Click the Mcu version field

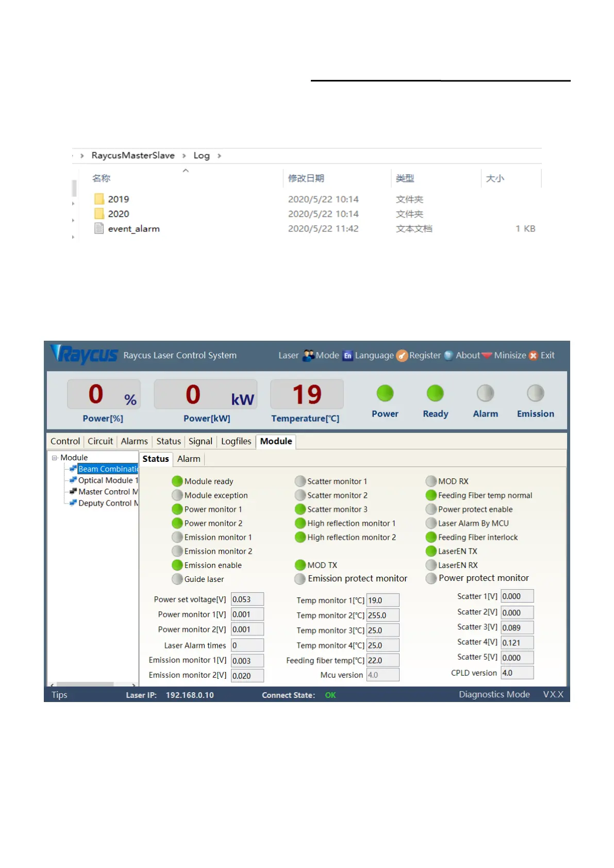pyautogui.click(x=383, y=675)
